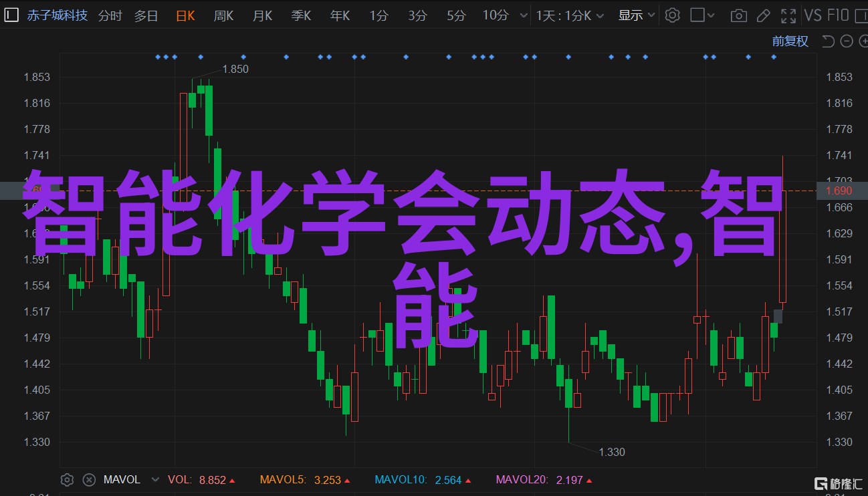
Task: Open the 1天:1分K dropdown
Action: click(x=570, y=15)
